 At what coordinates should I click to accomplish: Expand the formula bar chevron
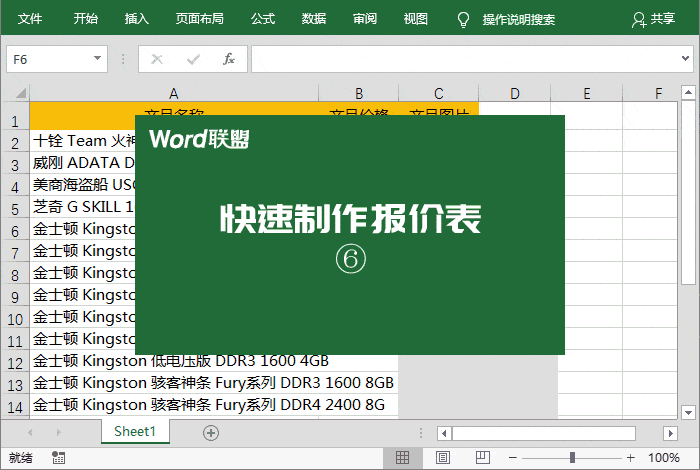pos(685,58)
